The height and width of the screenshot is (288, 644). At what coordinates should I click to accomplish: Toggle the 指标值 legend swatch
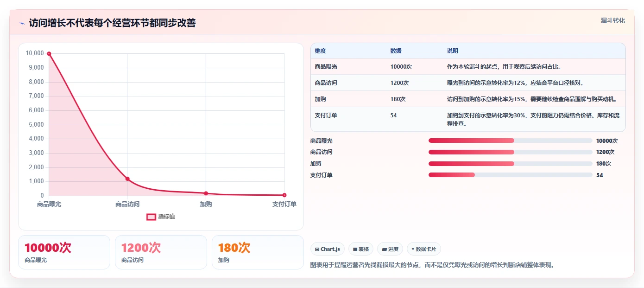click(x=151, y=217)
